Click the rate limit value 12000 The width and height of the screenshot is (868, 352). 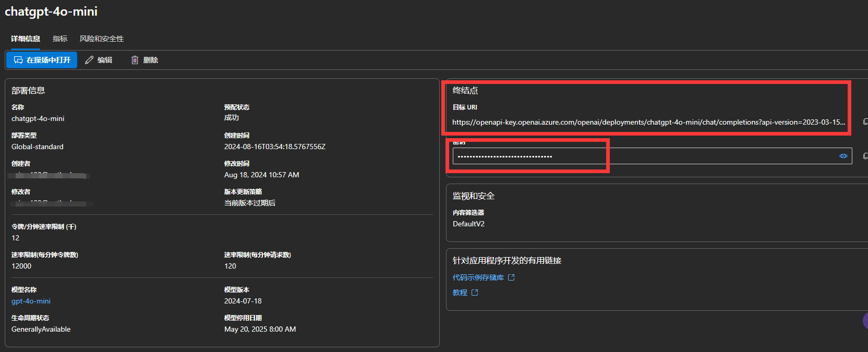click(21, 266)
